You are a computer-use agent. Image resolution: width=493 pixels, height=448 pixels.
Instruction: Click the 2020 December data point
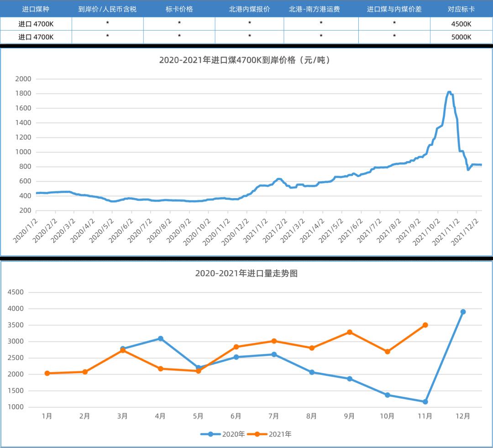[x=463, y=312]
